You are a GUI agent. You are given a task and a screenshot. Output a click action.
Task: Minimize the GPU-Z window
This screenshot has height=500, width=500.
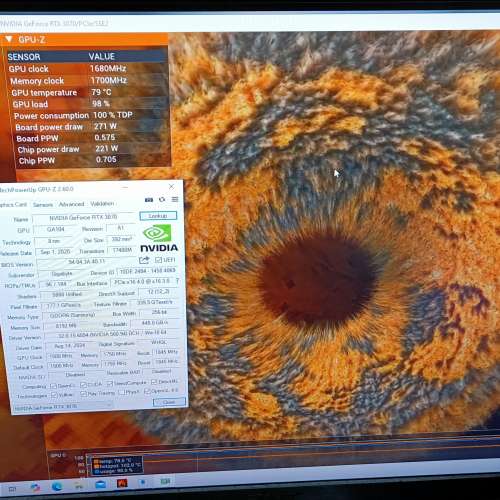click(125, 187)
